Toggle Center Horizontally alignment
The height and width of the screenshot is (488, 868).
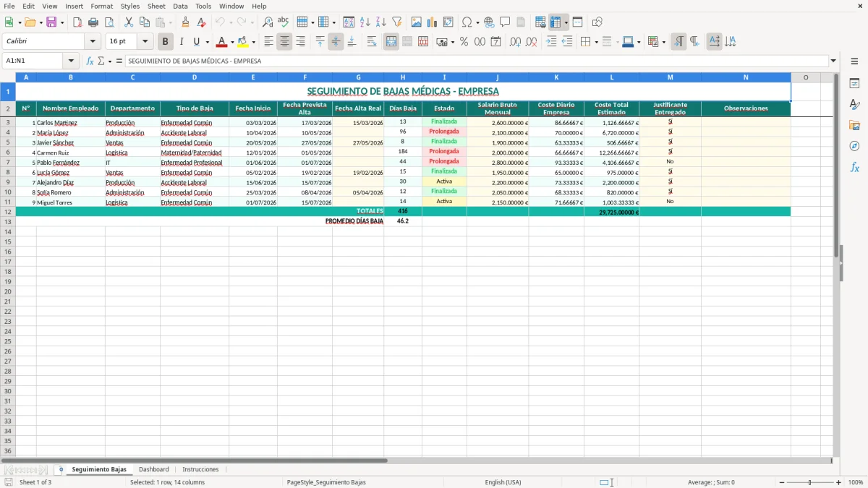[284, 42]
